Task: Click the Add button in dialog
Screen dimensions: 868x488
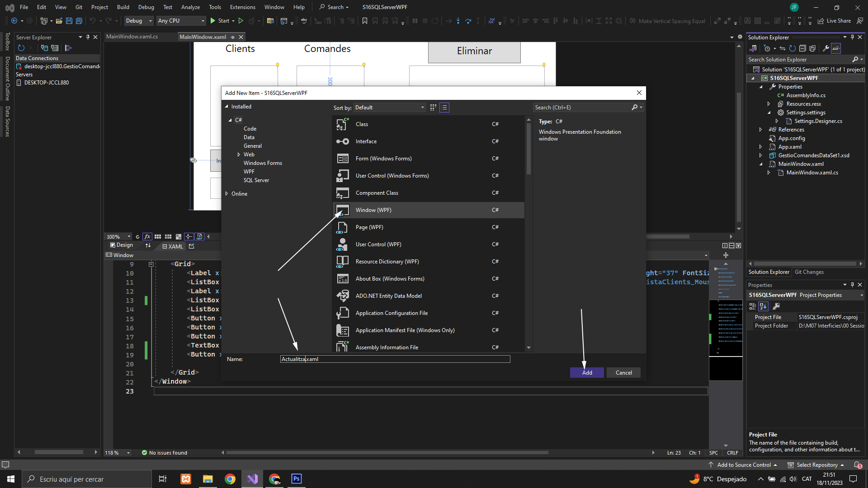Action: (587, 373)
